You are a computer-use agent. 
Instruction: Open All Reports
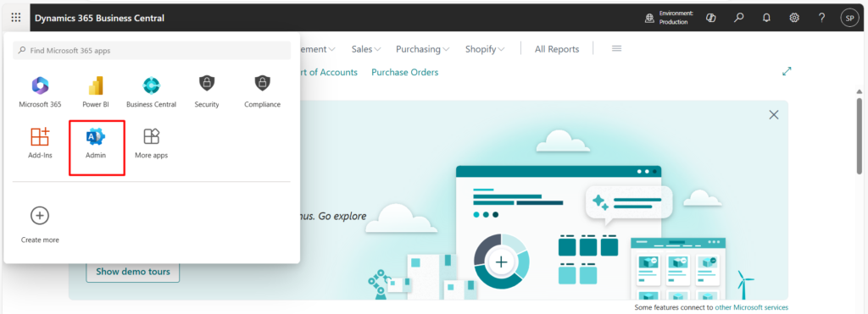point(557,49)
